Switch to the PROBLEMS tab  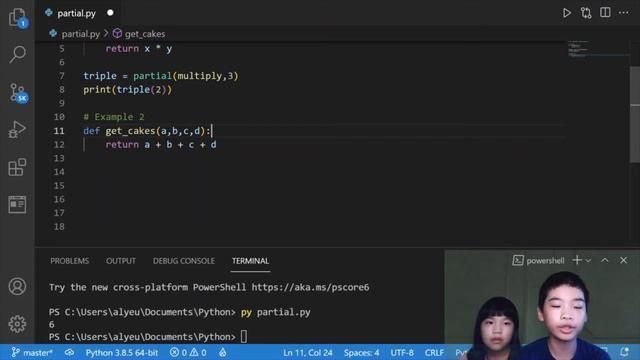(x=69, y=261)
